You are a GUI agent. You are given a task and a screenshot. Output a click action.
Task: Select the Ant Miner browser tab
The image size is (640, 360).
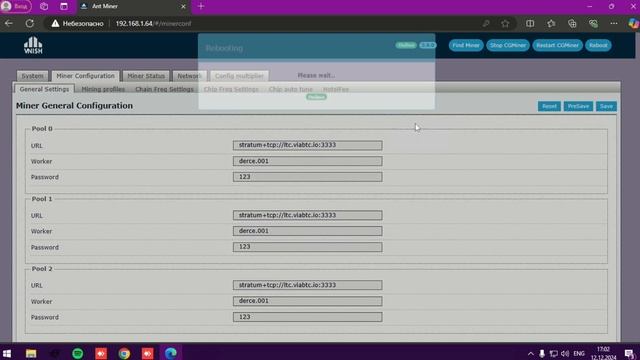133,7
